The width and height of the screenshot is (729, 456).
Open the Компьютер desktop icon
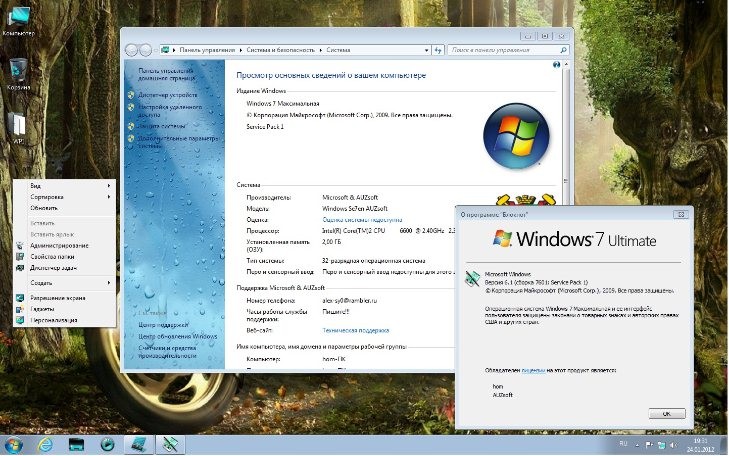[x=19, y=21]
